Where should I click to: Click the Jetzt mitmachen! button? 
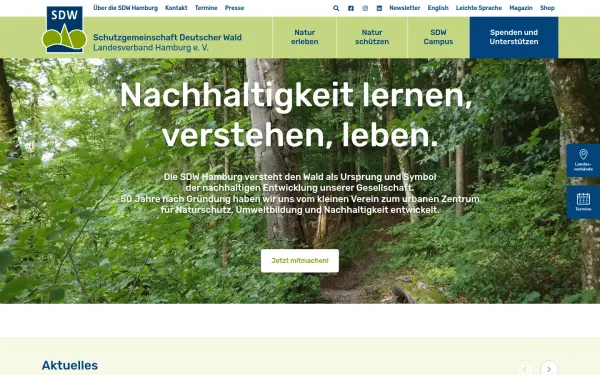pos(300,261)
